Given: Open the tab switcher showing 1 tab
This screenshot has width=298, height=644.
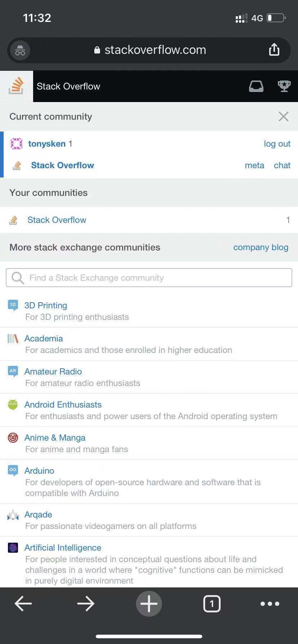Looking at the screenshot, I should point(212,604).
